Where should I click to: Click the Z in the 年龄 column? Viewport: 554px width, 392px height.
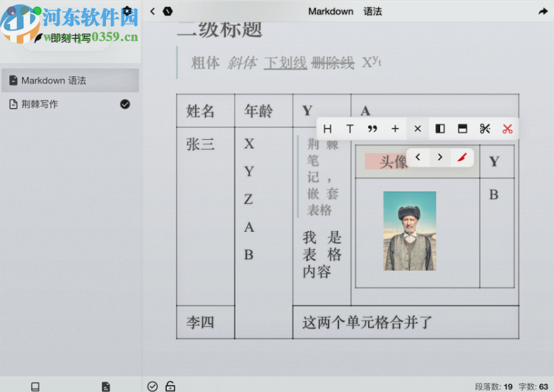point(249,199)
